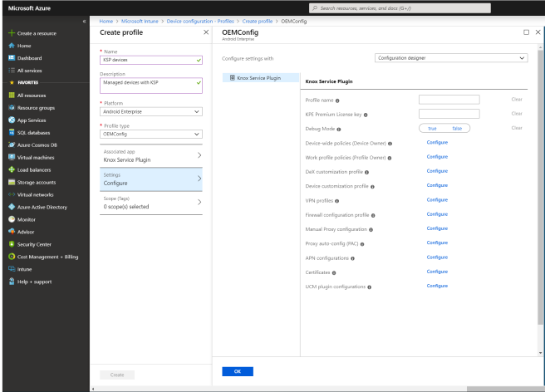Configure APN configurations
Image resolution: width=545 pixels, height=392 pixels.
click(437, 257)
